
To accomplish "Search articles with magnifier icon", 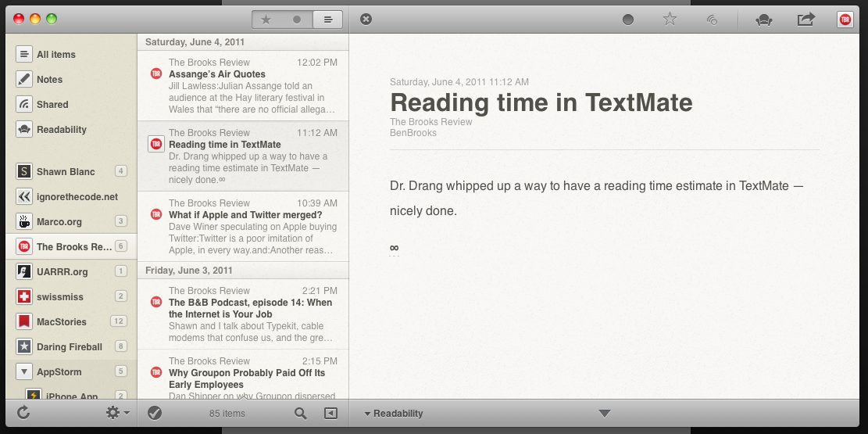I will click(x=301, y=413).
